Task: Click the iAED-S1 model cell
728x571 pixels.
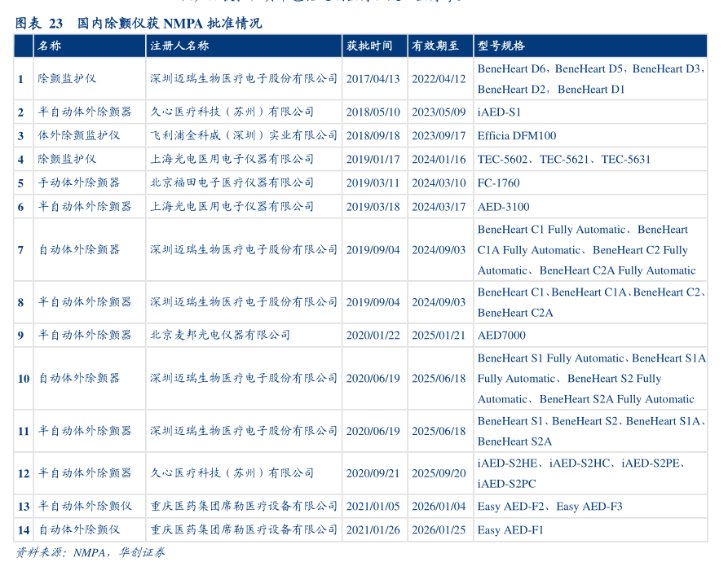Action: (x=499, y=112)
